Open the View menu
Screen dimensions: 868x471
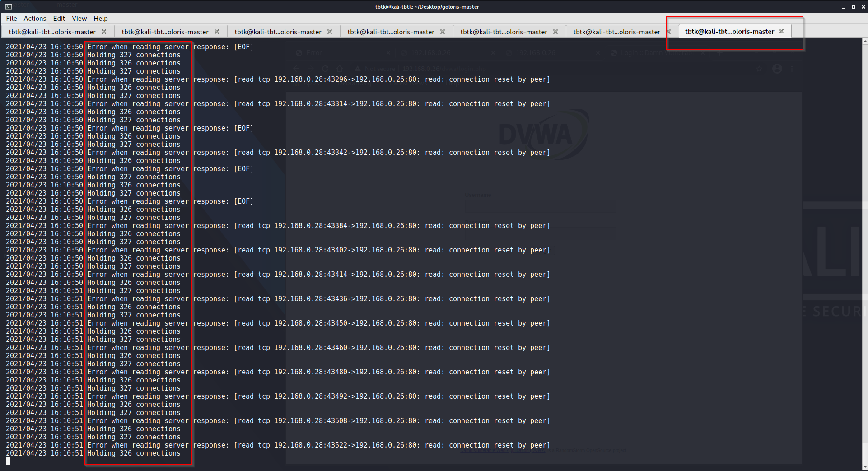click(79, 19)
